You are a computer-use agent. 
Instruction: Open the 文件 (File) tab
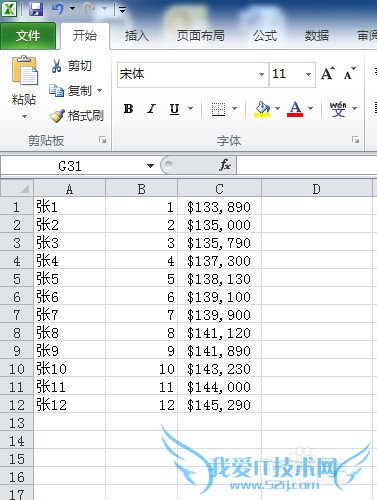coord(28,36)
